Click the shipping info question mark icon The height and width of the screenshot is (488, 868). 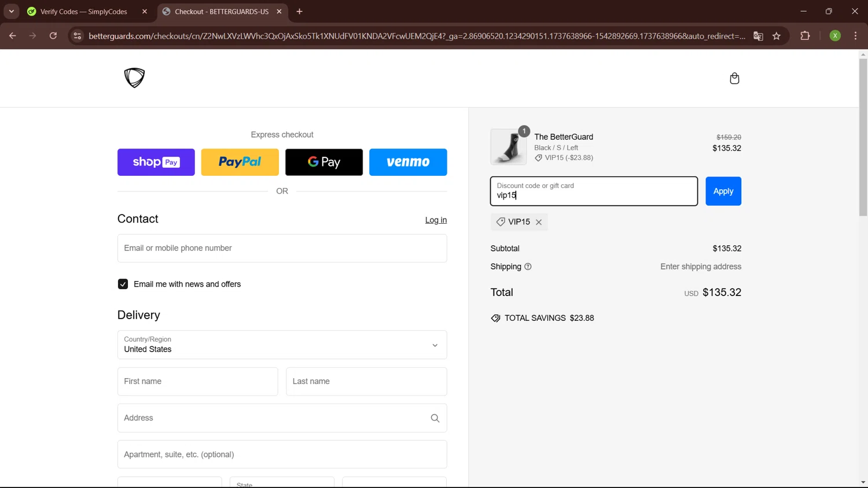pos(528,267)
